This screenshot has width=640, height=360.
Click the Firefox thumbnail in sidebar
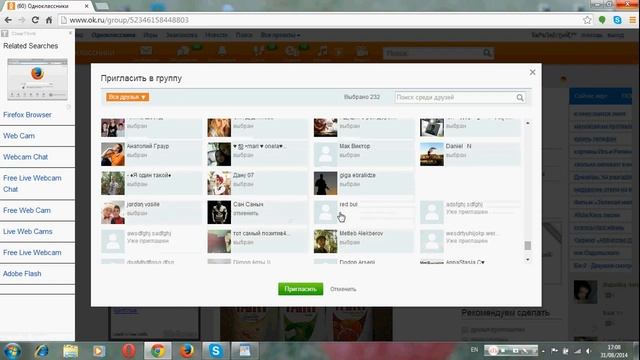(37, 79)
